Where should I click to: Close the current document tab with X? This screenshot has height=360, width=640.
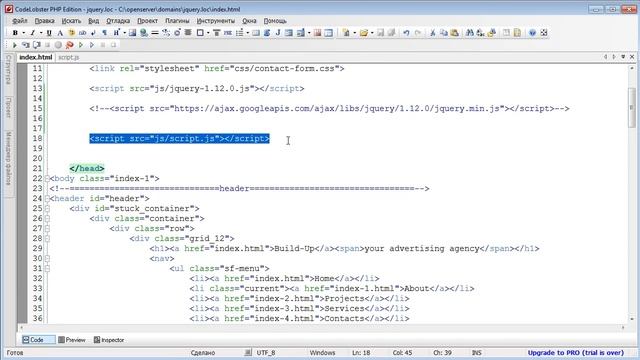click(632, 57)
